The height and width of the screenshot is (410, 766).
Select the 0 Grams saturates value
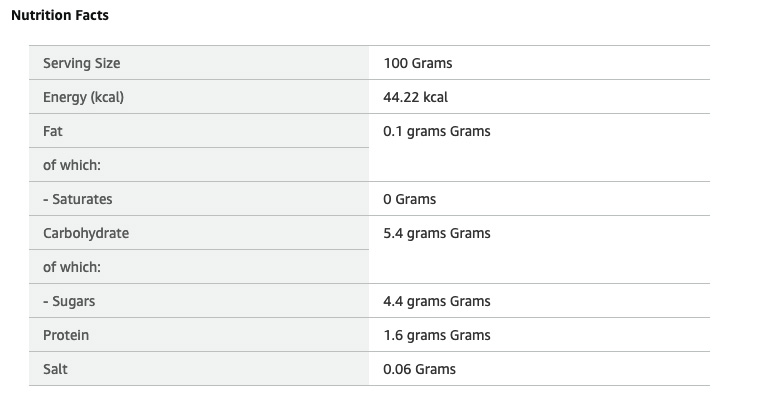pyautogui.click(x=409, y=199)
